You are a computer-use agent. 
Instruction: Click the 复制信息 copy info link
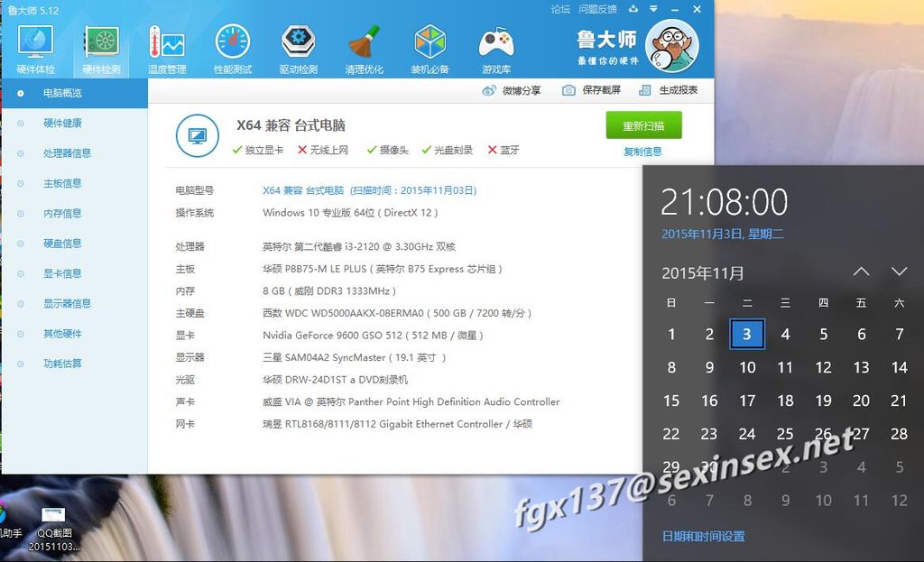point(642,152)
